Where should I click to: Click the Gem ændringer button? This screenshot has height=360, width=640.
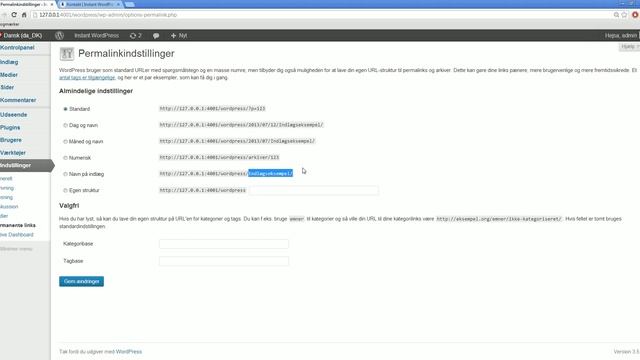coord(81,281)
